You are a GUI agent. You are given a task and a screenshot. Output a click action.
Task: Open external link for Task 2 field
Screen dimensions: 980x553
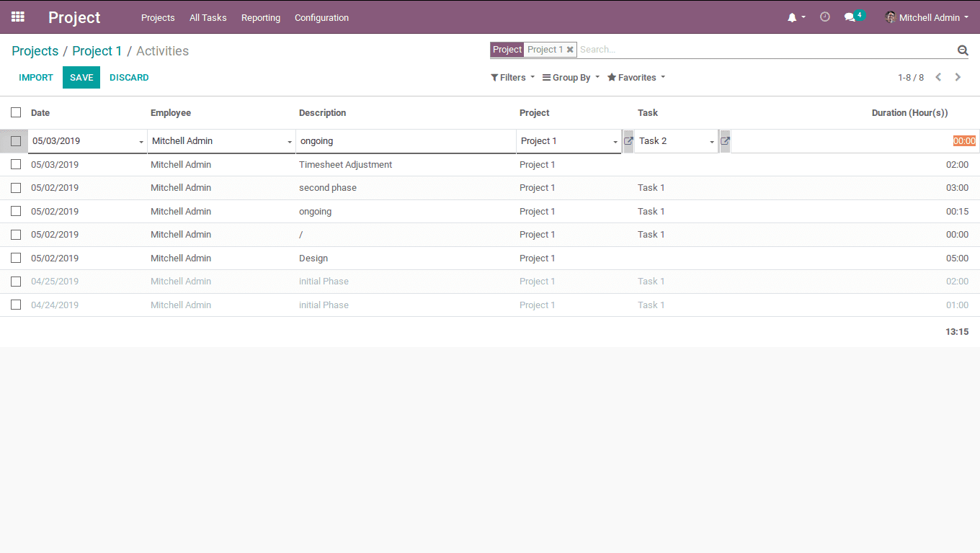[725, 141]
